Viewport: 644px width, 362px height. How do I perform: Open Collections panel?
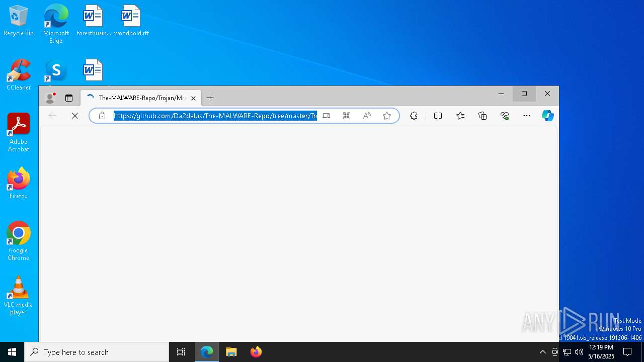482,116
